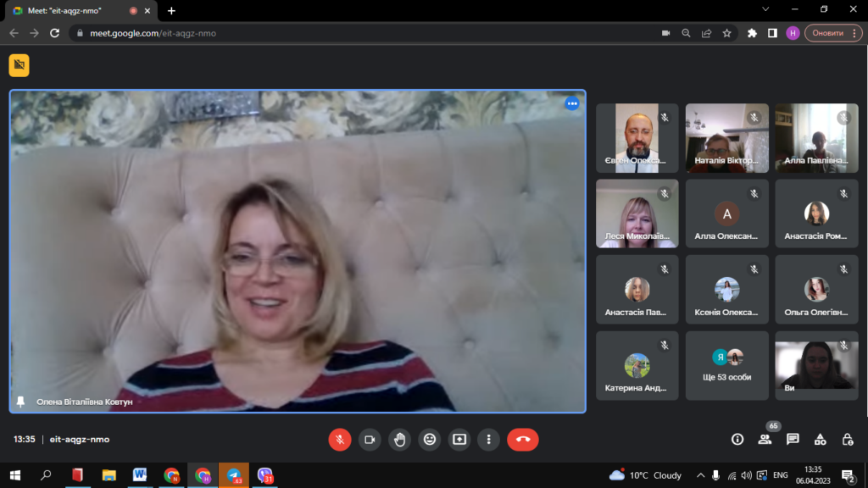Viewport: 868px width, 488px height.
Task: Select the 'Ще 53 особи' participants tile
Action: tap(726, 365)
